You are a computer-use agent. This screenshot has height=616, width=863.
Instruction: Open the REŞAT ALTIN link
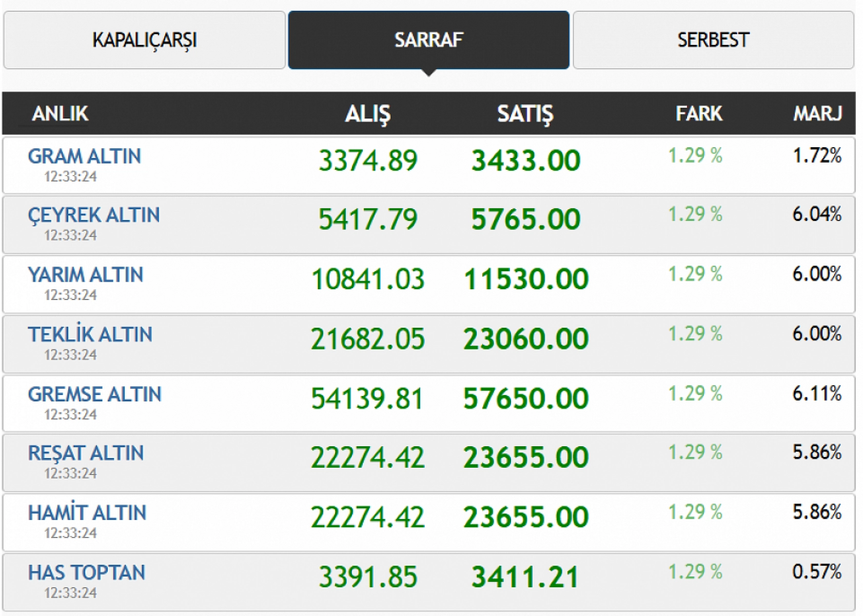click(86, 453)
